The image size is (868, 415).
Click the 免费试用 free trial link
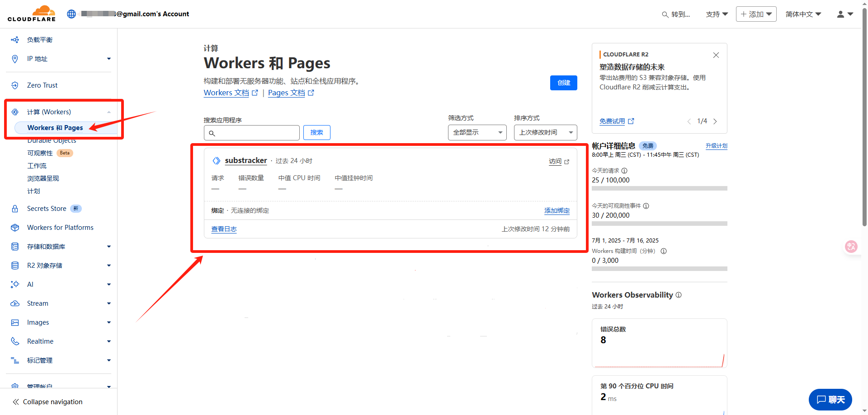pos(617,121)
